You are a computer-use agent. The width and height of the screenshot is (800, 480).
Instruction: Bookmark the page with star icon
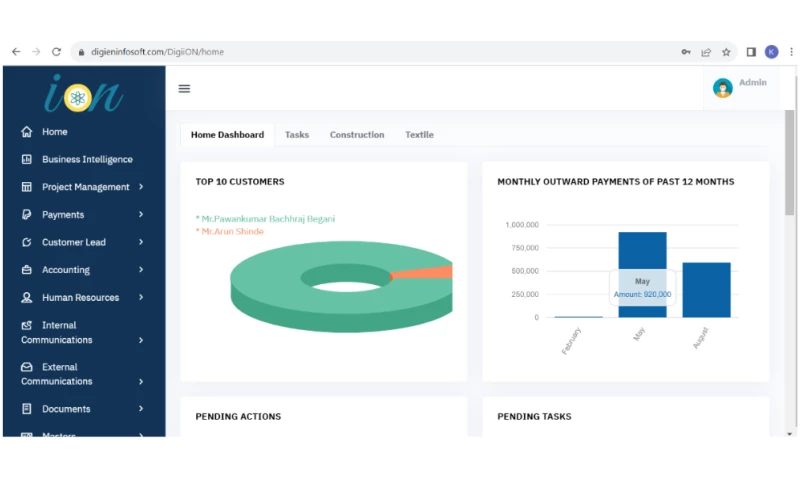pyautogui.click(x=726, y=52)
